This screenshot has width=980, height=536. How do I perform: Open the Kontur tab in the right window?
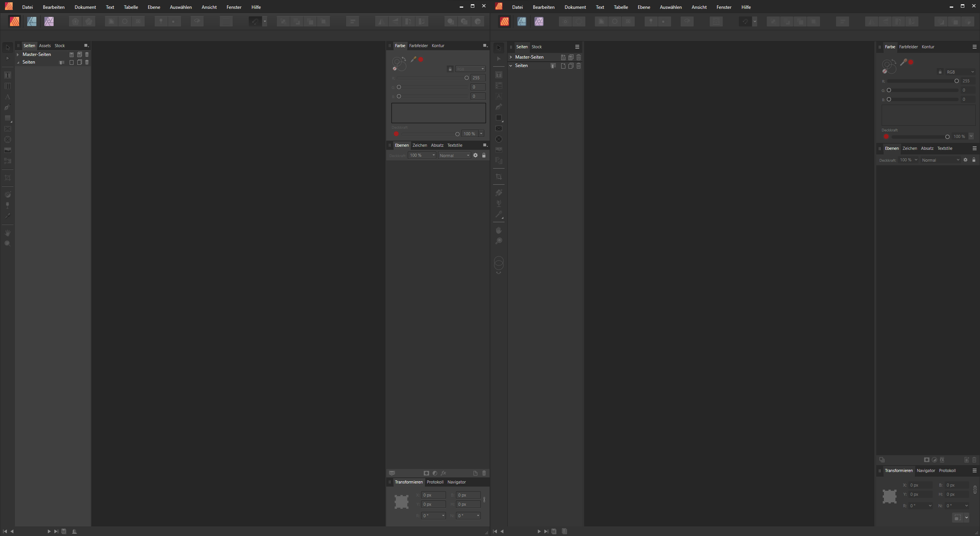pyautogui.click(x=928, y=47)
